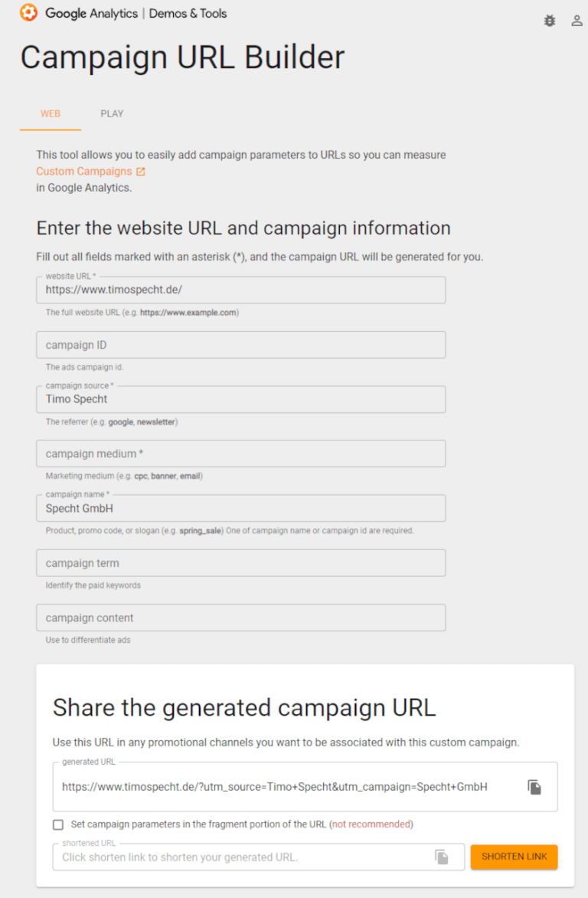Open the user account icon
This screenshot has width=588, height=898.
[577, 21]
